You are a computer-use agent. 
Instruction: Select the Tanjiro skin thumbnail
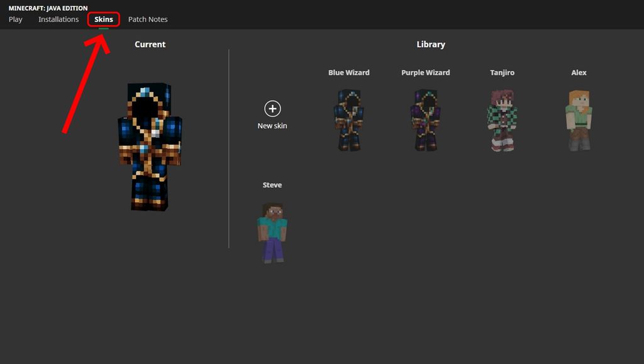[502, 119]
